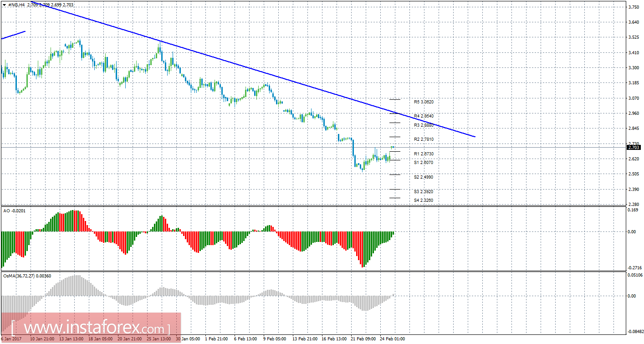The width and height of the screenshot is (644, 344).
Task: Click the triangle icon beside #NG,H4
Action: (x=5, y=5)
